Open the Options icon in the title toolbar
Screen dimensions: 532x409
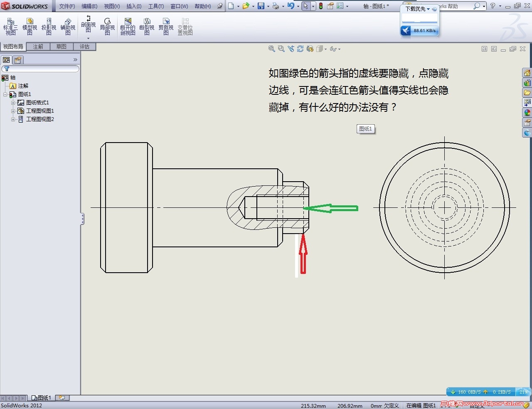(340, 6)
